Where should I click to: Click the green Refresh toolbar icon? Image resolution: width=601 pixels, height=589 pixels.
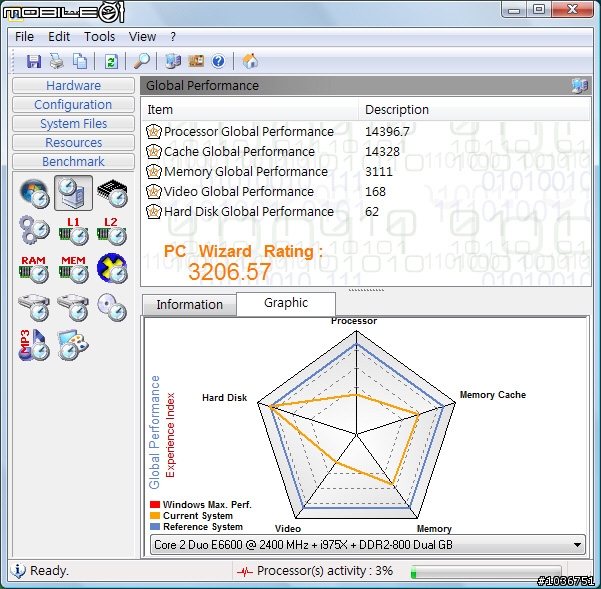(111, 61)
